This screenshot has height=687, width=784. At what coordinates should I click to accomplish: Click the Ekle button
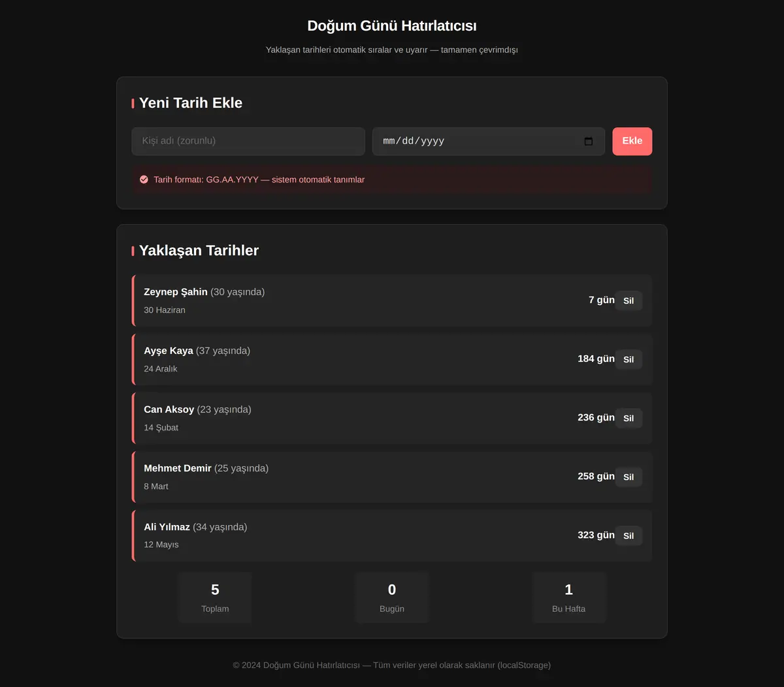pos(632,141)
